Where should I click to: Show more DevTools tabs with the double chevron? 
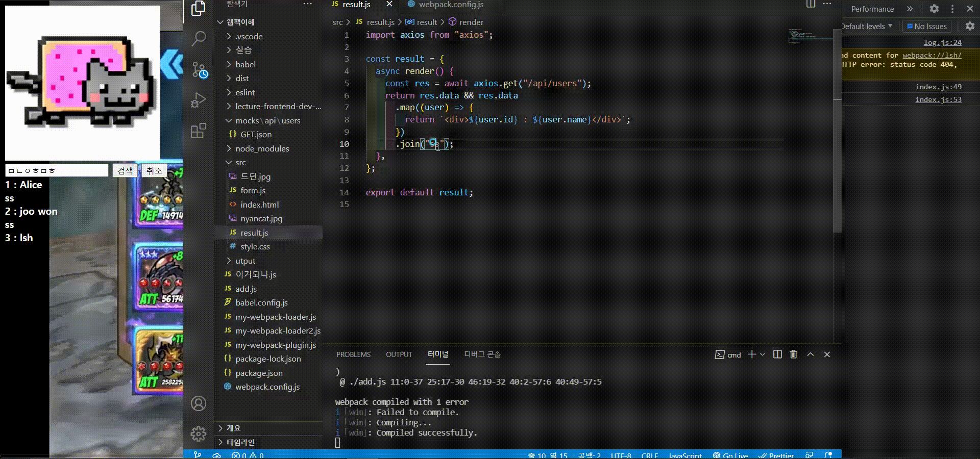tap(910, 9)
